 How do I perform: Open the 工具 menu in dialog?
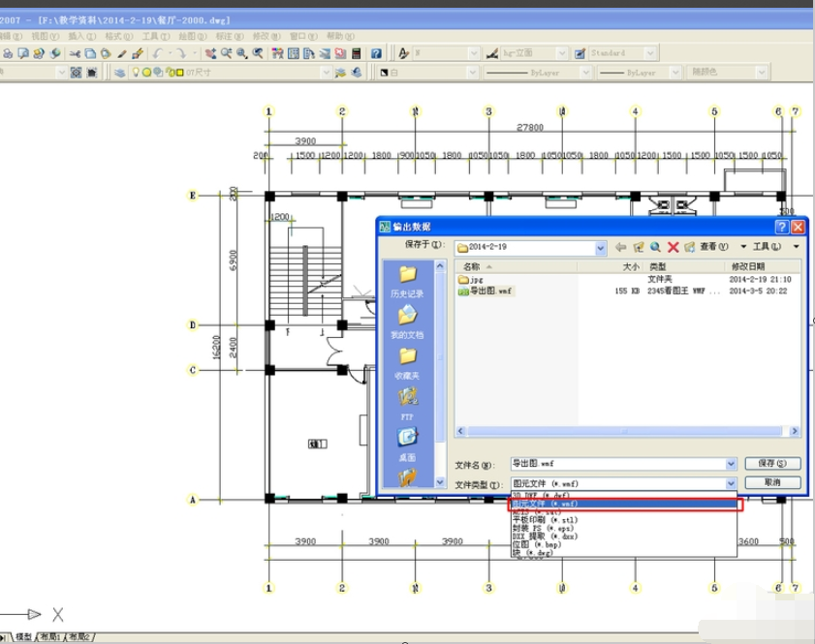coord(768,247)
